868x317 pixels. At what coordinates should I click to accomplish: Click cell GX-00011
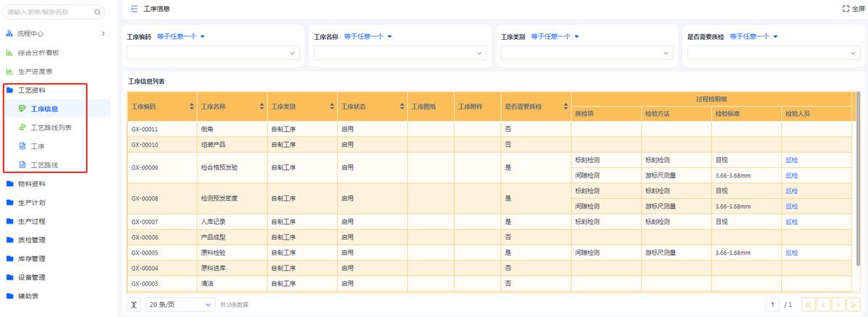point(161,129)
